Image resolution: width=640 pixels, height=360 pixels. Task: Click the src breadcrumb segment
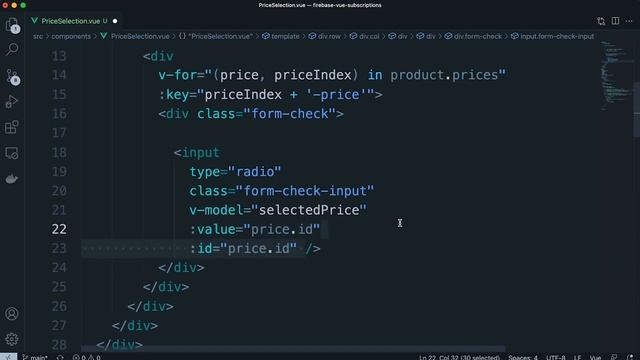click(x=38, y=36)
